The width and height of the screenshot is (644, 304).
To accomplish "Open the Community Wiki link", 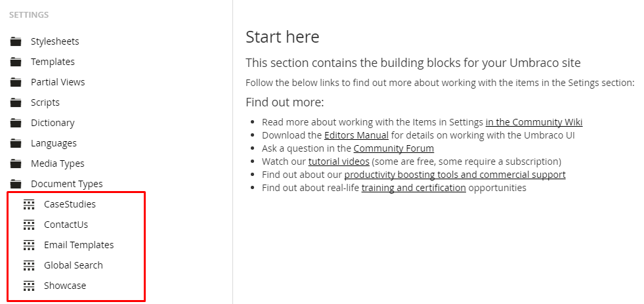I will tap(534, 122).
